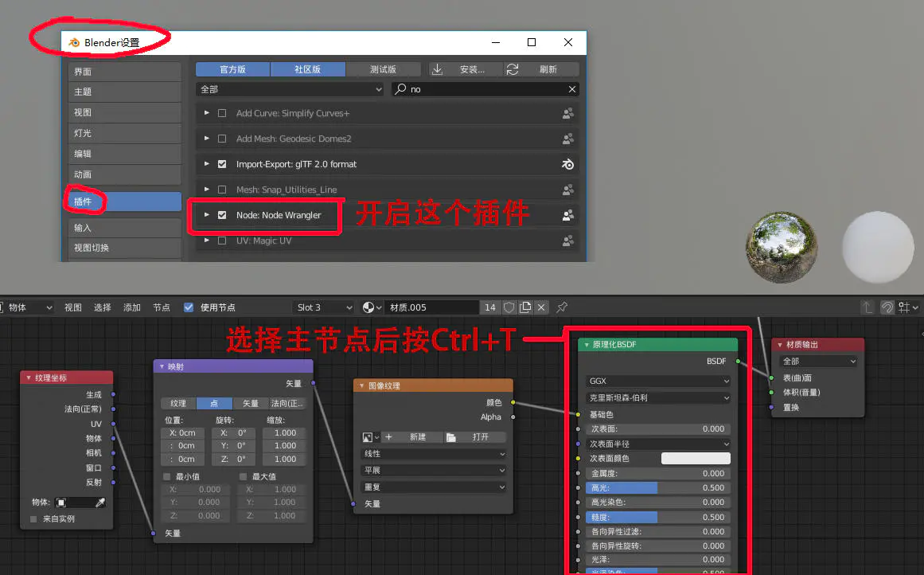Enable Add Curve: Simplify Curves+ checkbox
This screenshot has height=575, width=924.
tap(222, 113)
